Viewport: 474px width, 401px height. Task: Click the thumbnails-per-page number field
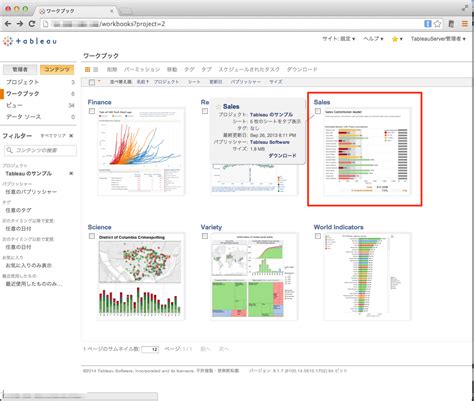(150, 349)
